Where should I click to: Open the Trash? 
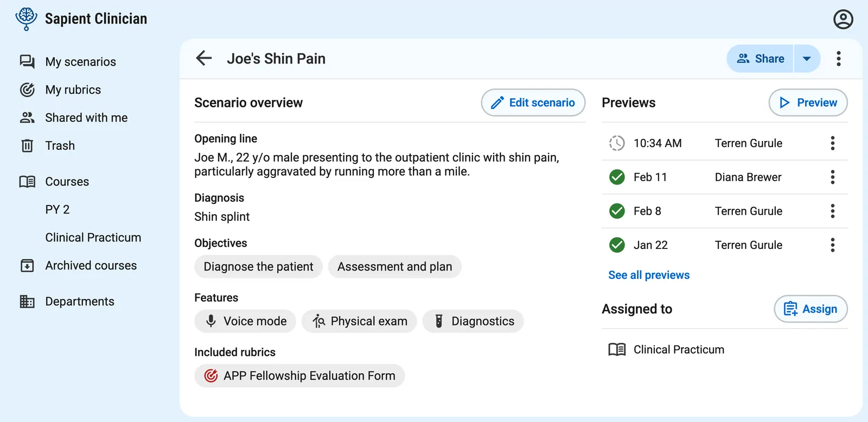coord(60,145)
